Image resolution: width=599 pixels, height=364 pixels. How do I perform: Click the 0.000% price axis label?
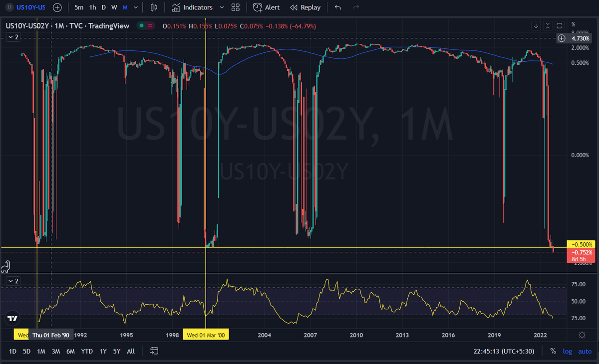coord(580,155)
